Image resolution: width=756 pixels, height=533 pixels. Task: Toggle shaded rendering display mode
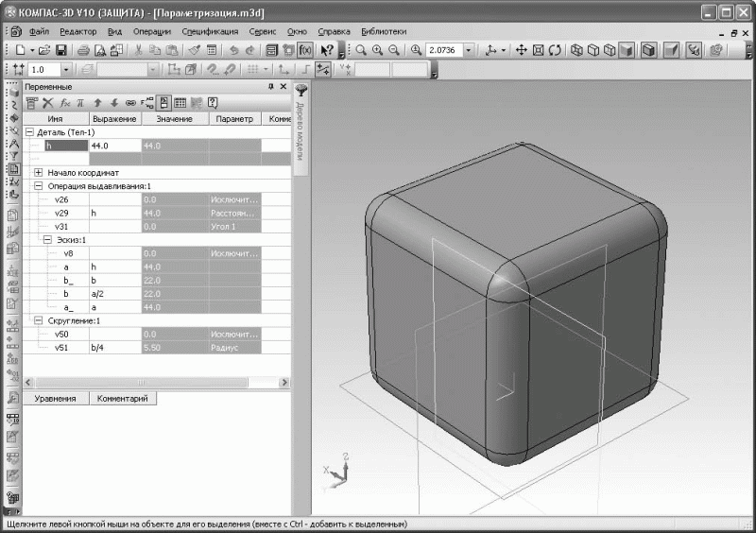pyautogui.click(x=627, y=49)
